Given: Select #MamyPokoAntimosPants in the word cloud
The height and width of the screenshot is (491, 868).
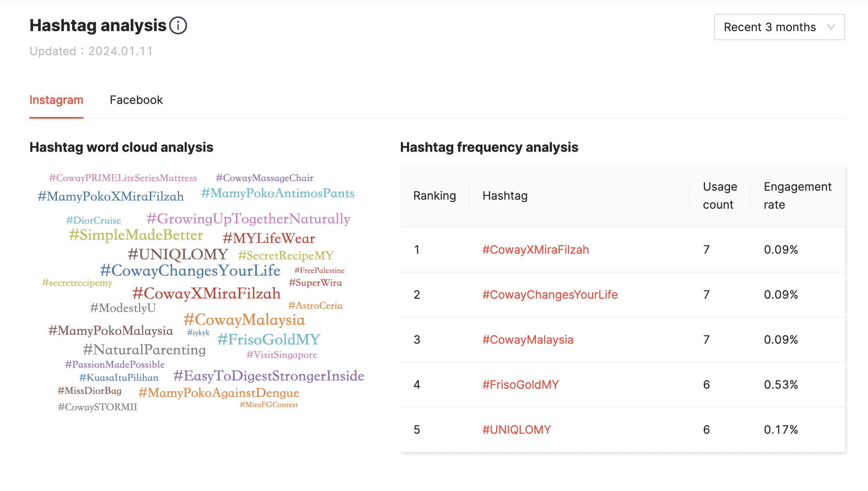Looking at the screenshot, I should click(x=278, y=193).
